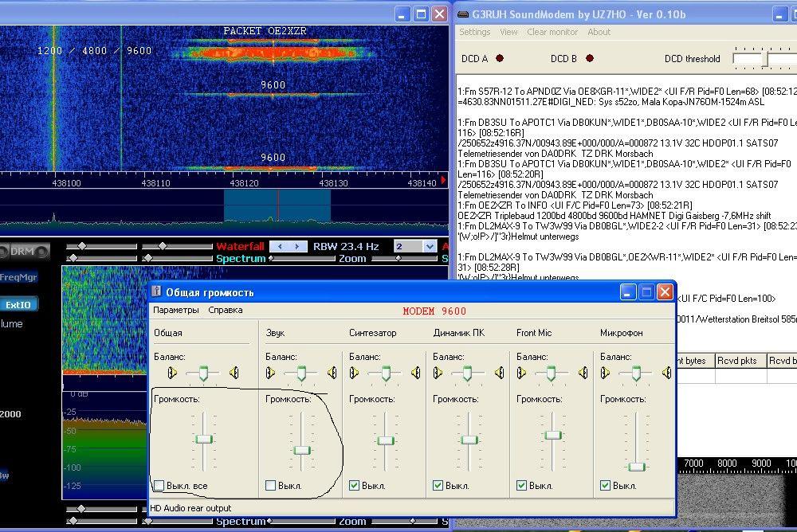Click the Clear monitor menu button
The width and height of the screenshot is (797, 532).
(552, 32)
